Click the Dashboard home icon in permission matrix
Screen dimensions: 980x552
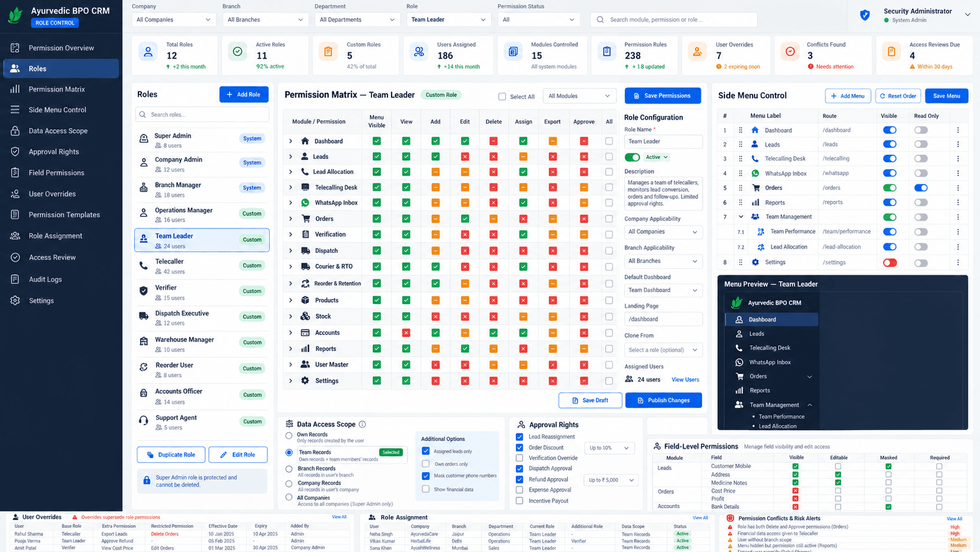point(305,141)
